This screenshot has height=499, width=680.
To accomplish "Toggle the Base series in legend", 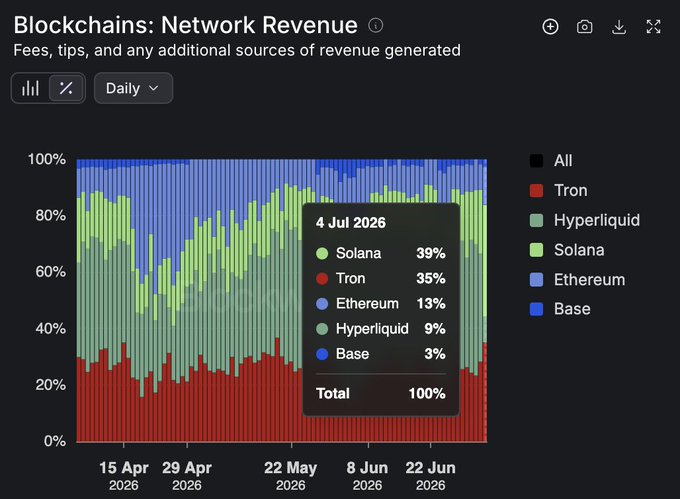I will click(560, 309).
